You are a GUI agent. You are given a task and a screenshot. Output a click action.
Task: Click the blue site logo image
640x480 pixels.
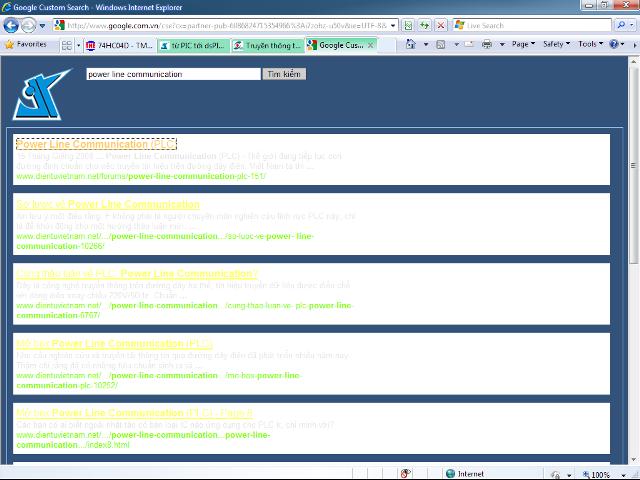42,94
